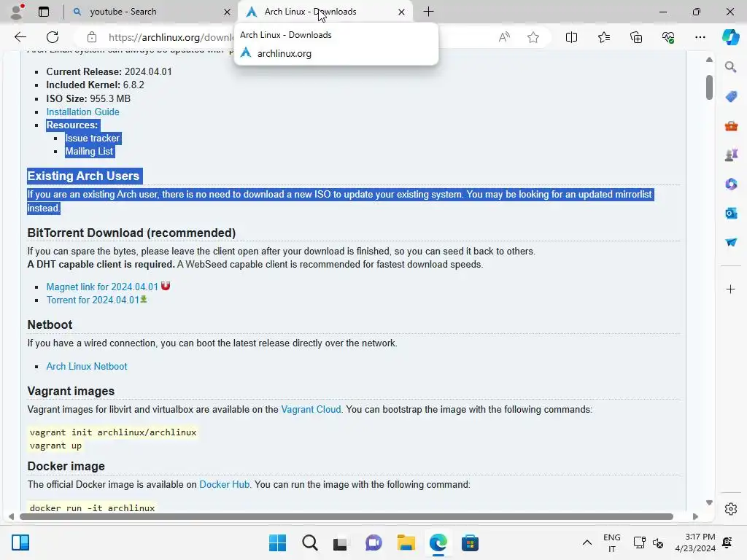Activate Read aloud icon
Screen dimensions: 747x560
pos(504,37)
